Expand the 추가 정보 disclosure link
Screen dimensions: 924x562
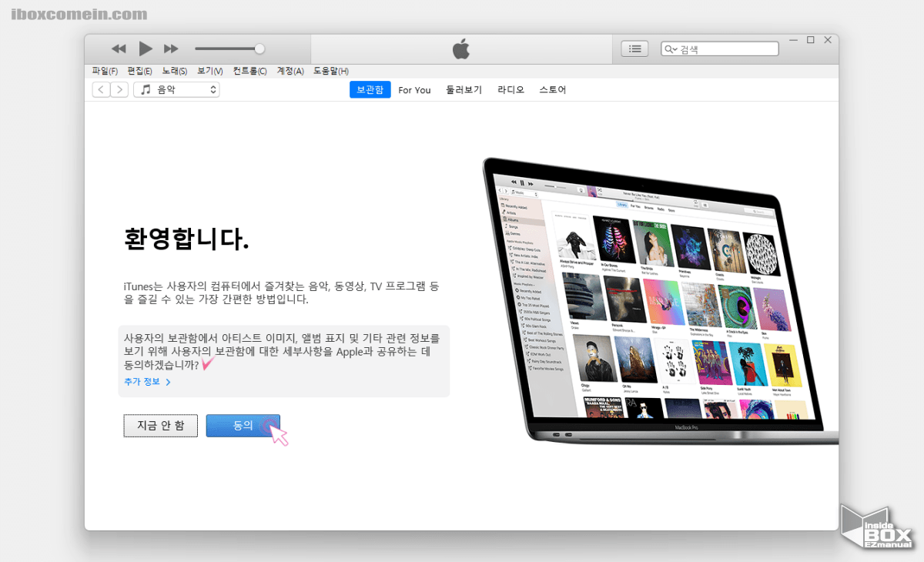[x=147, y=381]
